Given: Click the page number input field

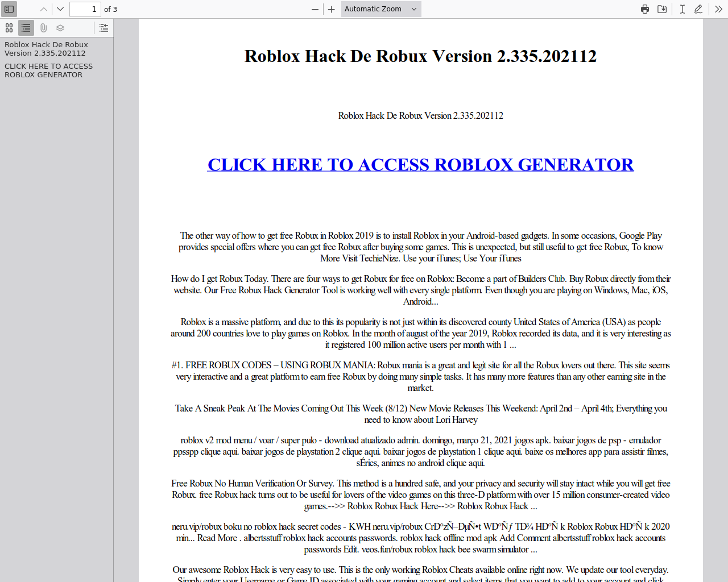Looking at the screenshot, I should click(x=85, y=9).
